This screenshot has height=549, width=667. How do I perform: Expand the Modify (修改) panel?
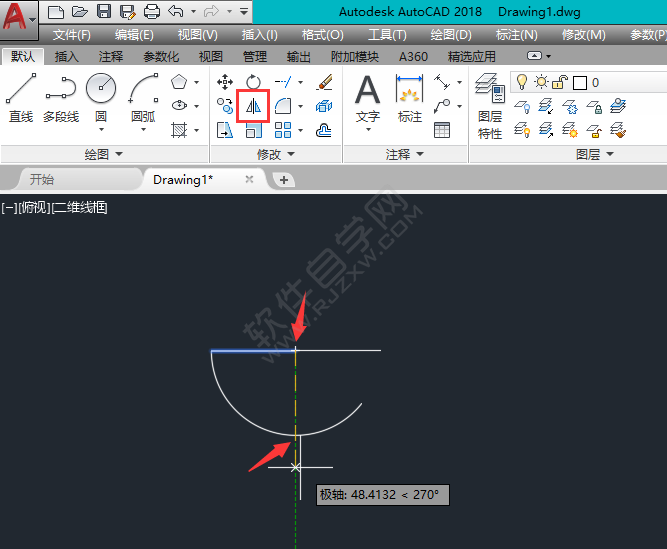click(x=276, y=154)
